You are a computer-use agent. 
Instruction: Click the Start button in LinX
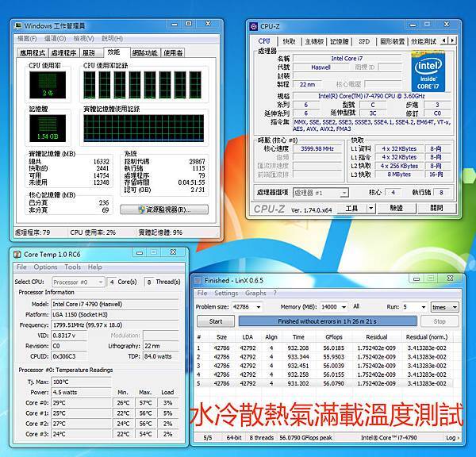(x=216, y=321)
